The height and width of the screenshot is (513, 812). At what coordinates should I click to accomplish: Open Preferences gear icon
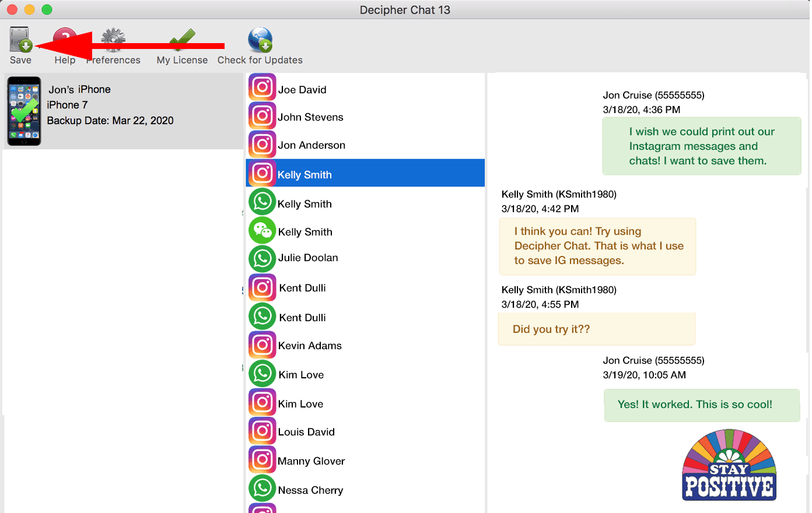point(114,41)
